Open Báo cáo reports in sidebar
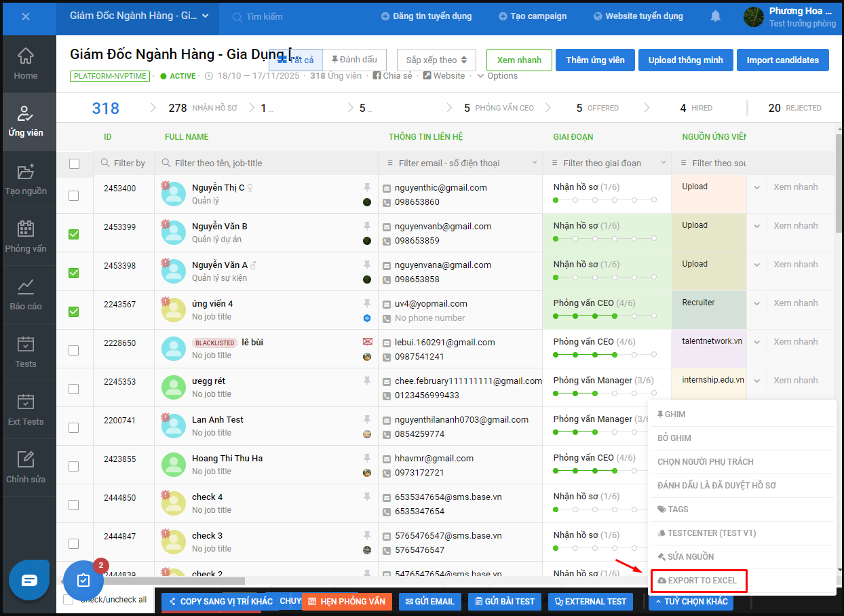Viewport: 844px width, 616px height. (x=26, y=294)
